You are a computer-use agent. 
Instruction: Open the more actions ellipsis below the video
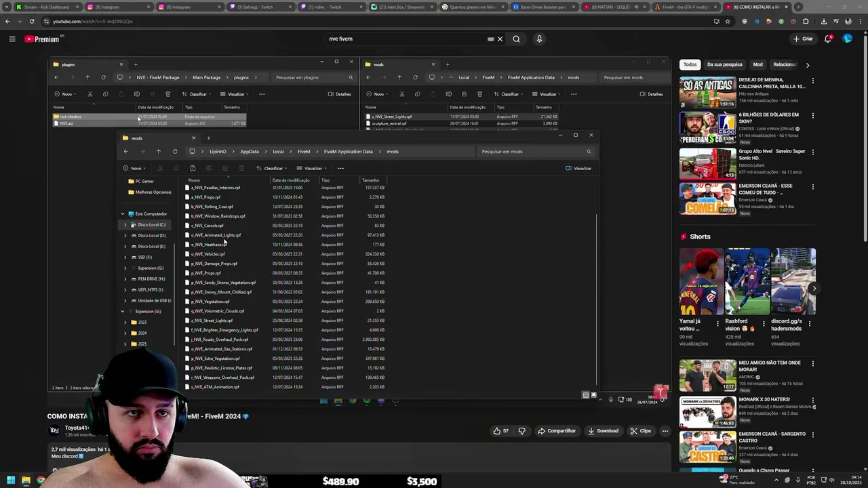tap(665, 430)
